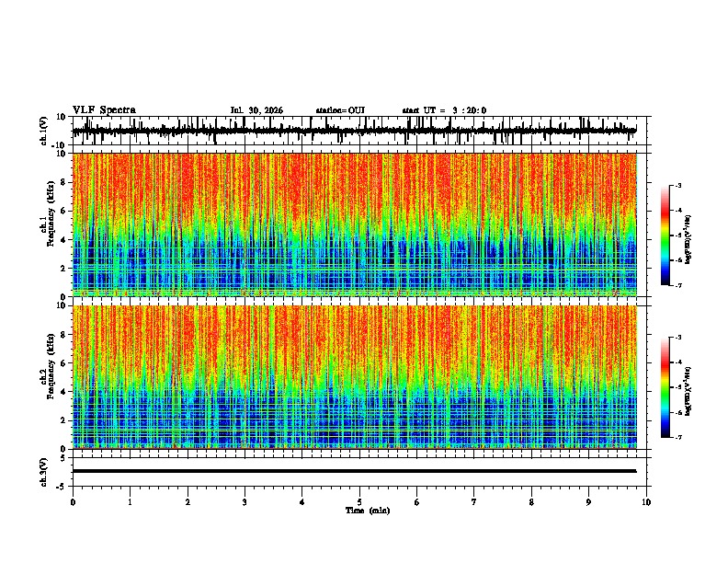Click the "-7" tick on ch.2 color bar
728x563 pixels.
(677, 437)
